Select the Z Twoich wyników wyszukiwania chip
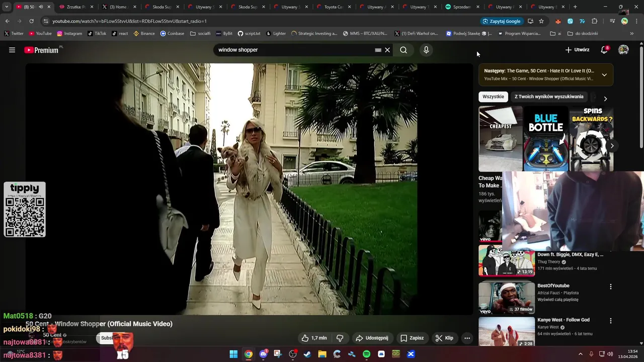Screen dimensions: 644x362 click(549, 97)
